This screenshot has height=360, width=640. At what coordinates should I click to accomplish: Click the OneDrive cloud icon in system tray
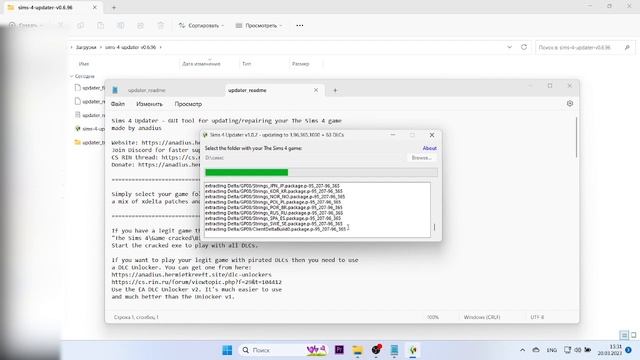tap(536, 350)
